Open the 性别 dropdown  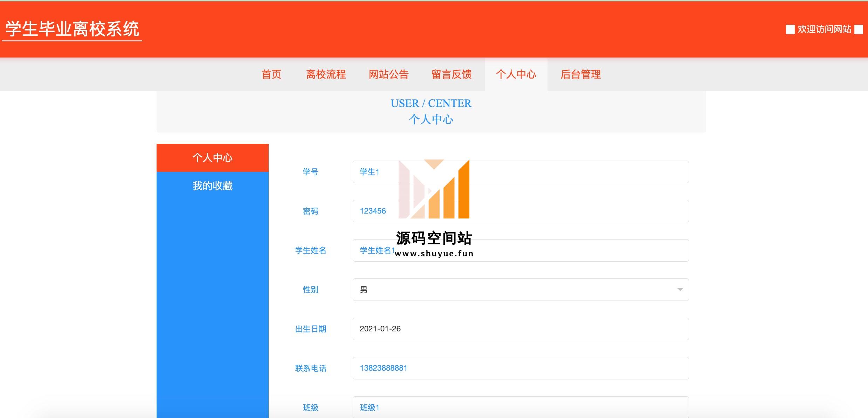point(521,290)
